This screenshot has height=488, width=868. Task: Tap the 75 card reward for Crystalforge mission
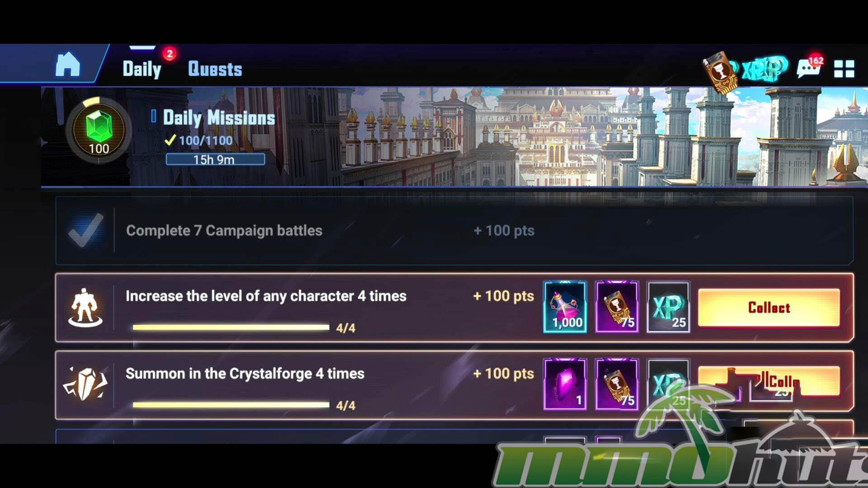617,385
